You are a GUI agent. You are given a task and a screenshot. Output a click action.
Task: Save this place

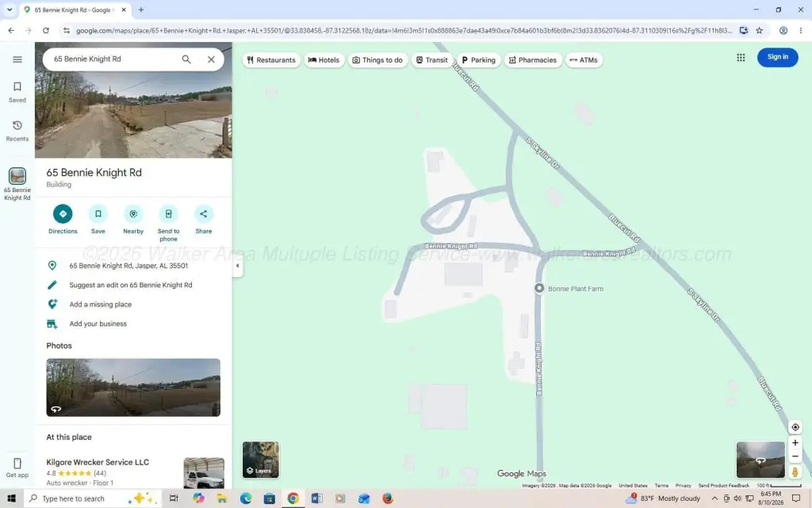coord(98,219)
